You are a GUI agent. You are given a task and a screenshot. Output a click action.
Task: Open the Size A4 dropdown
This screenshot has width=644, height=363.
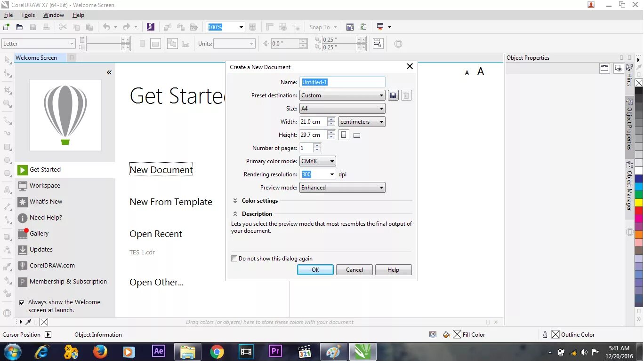coord(342,109)
